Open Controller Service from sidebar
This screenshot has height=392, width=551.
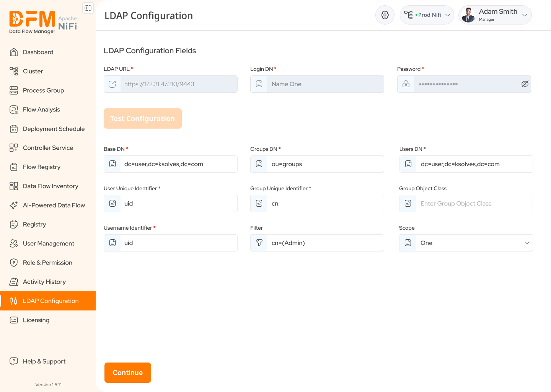[x=48, y=148]
